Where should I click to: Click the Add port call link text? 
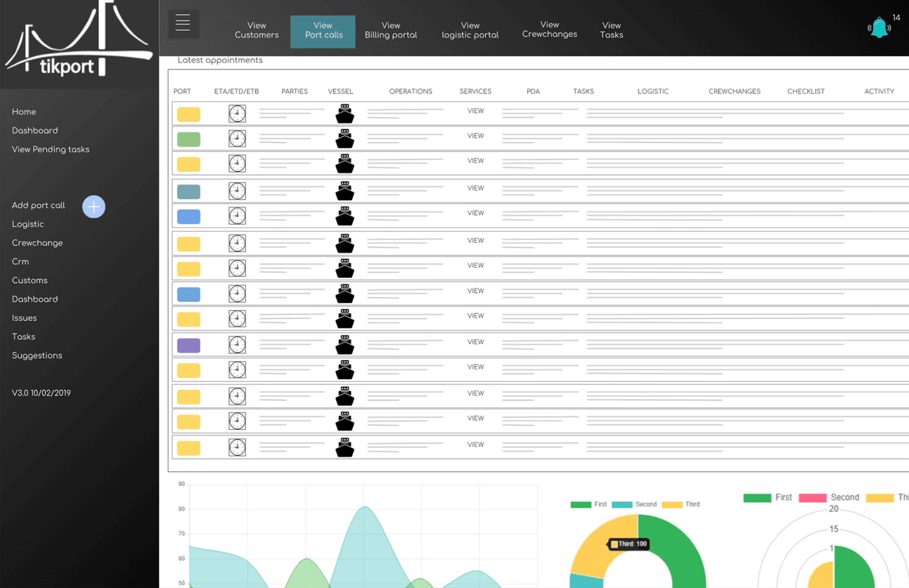click(x=38, y=205)
